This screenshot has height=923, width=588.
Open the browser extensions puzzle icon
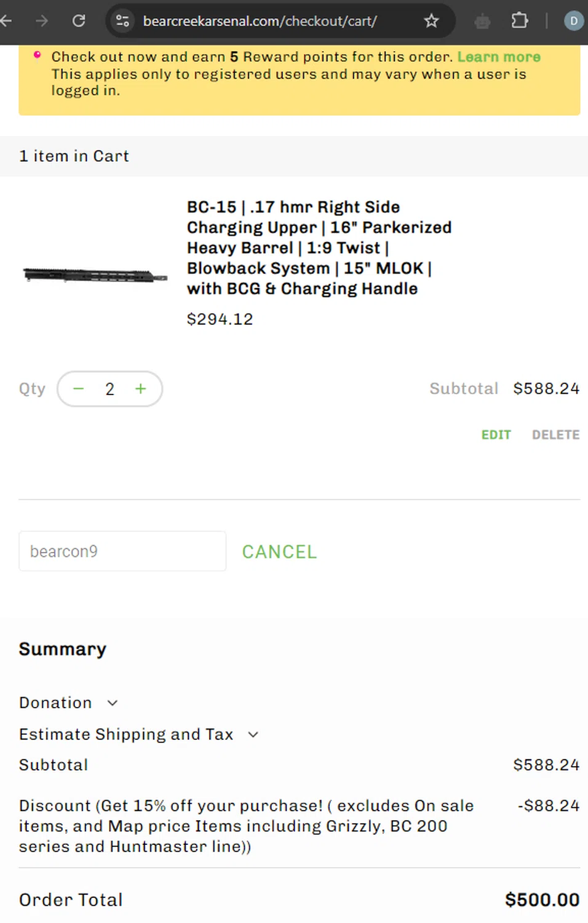click(x=520, y=21)
